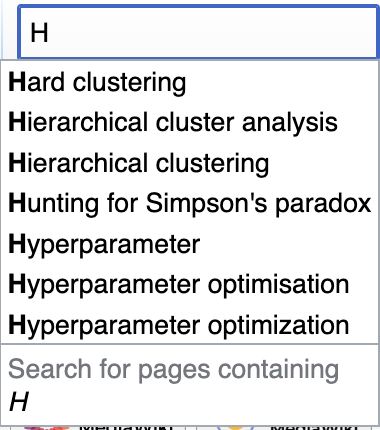Choose Hyperparameter optimisation with British spelling
The height and width of the screenshot is (430, 380).
[x=190, y=284]
